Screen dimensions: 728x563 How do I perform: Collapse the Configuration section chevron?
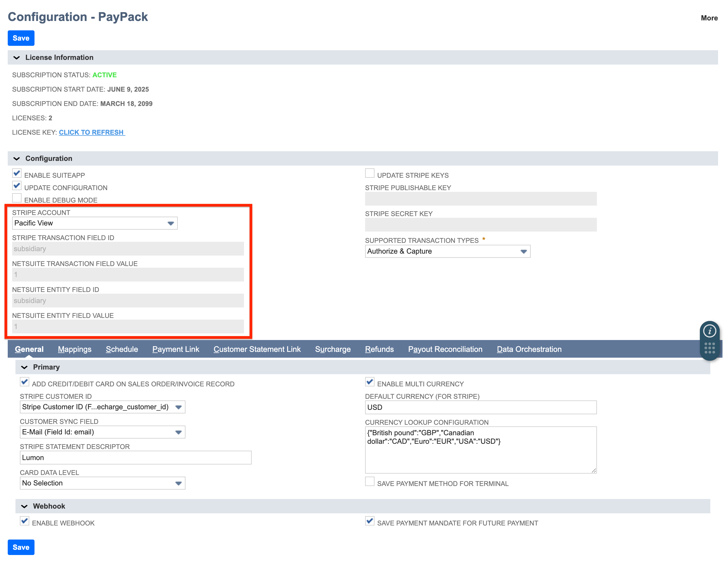coord(16,159)
